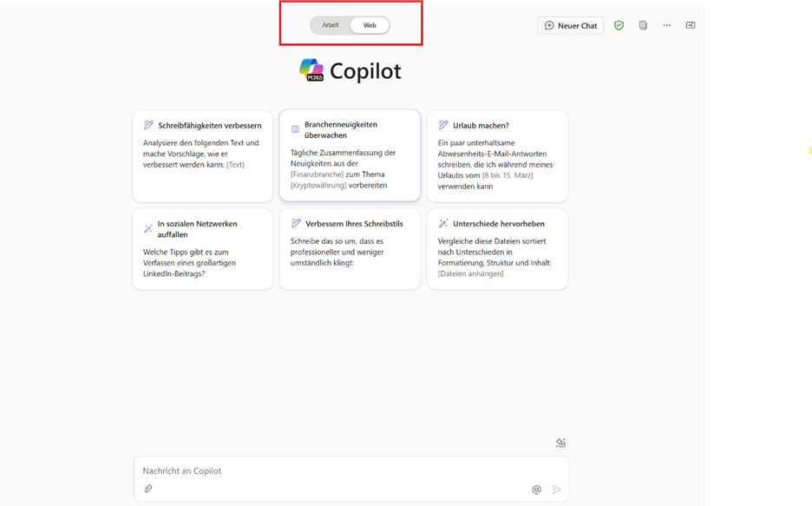Select the Urlaub machen? prompt card
Screen dimensions: 812x506
tap(497, 156)
